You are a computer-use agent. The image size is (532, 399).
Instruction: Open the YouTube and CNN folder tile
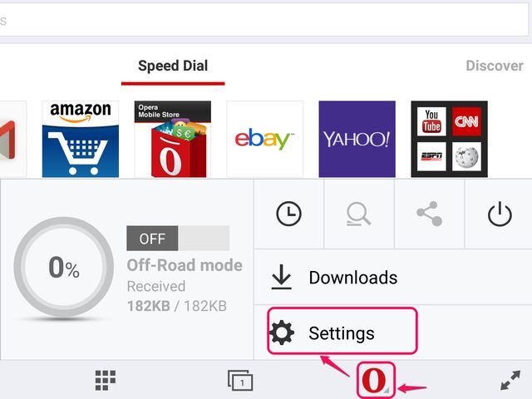[449, 139]
